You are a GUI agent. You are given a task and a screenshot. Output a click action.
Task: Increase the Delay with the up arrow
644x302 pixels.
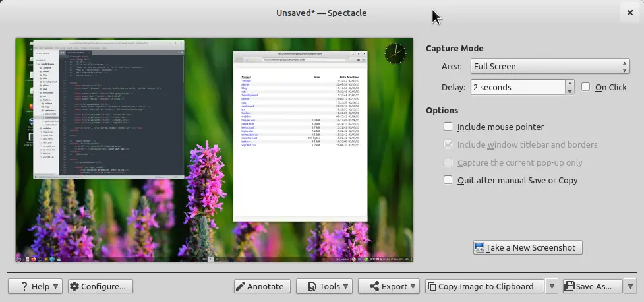569,83
